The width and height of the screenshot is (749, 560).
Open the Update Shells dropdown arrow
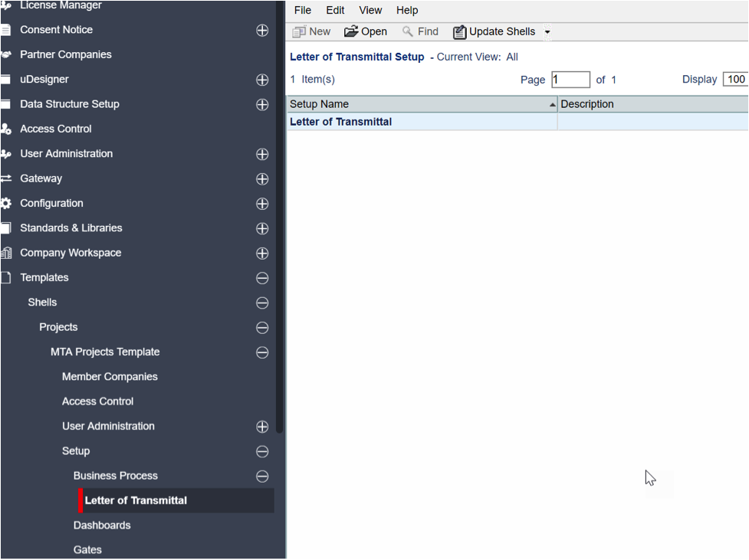point(547,32)
